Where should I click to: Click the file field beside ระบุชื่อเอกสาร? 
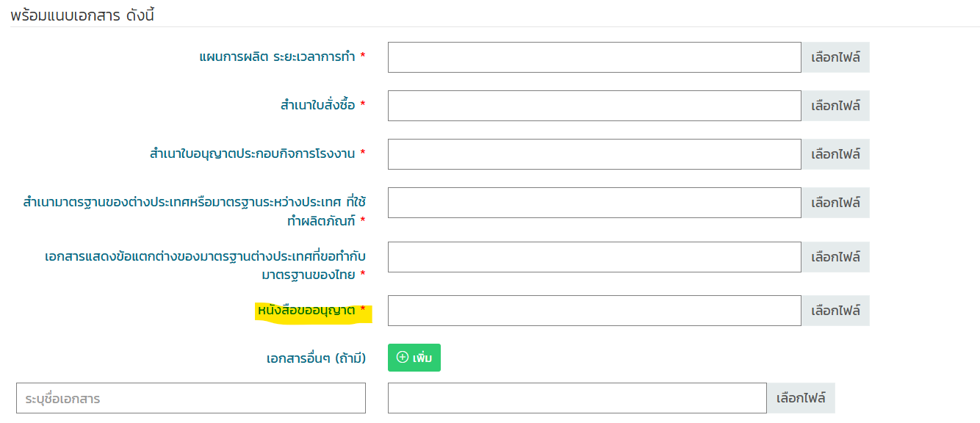577,398
